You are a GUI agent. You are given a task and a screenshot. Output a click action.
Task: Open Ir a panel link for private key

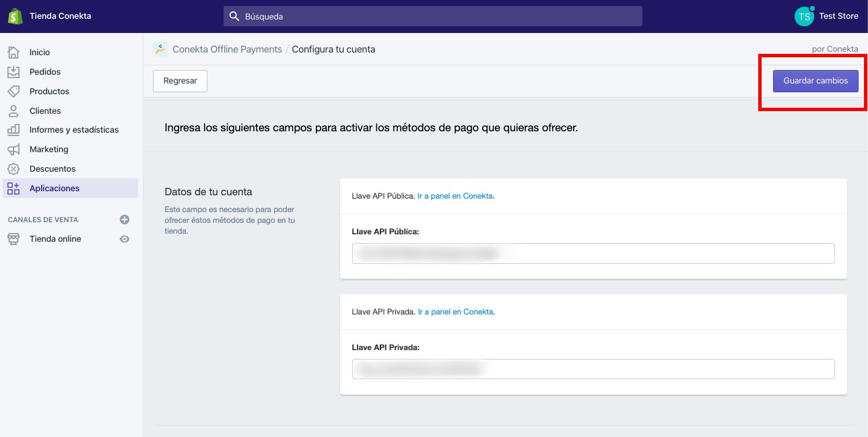(456, 312)
